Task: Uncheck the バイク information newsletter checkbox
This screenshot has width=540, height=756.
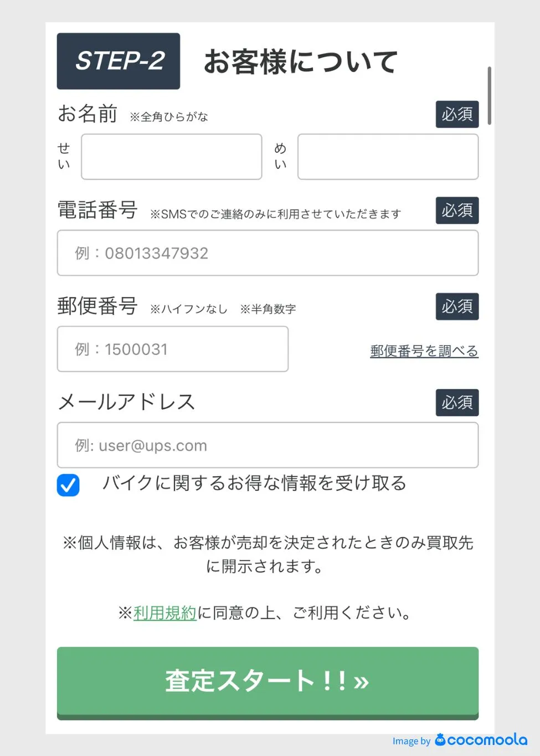Action: click(x=68, y=485)
